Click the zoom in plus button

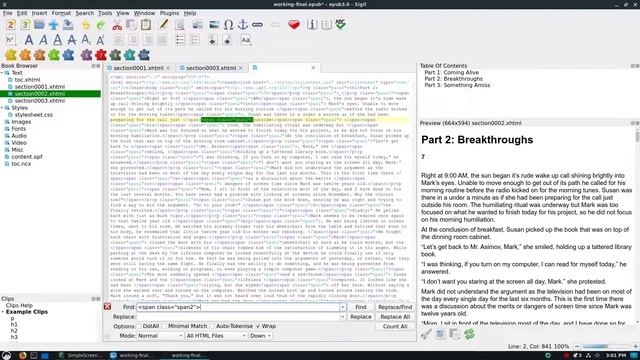[x=635, y=346]
